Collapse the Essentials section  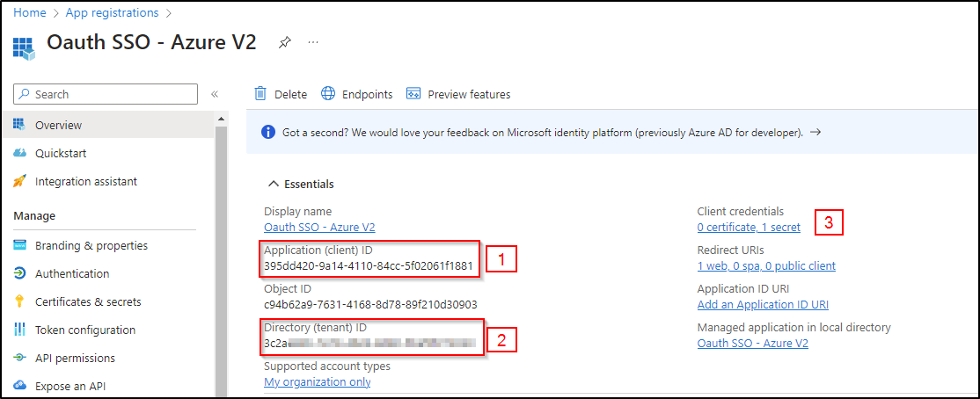(x=271, y=185)
